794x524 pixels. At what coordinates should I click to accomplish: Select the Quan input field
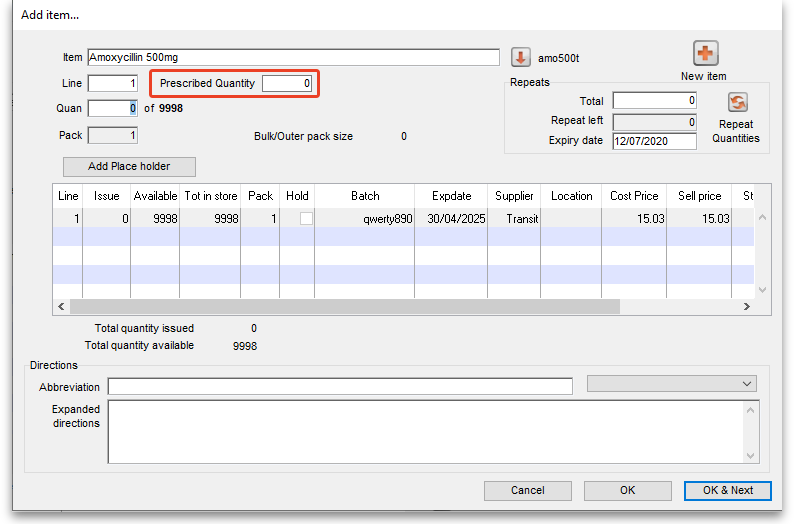[x=112, y=108]
